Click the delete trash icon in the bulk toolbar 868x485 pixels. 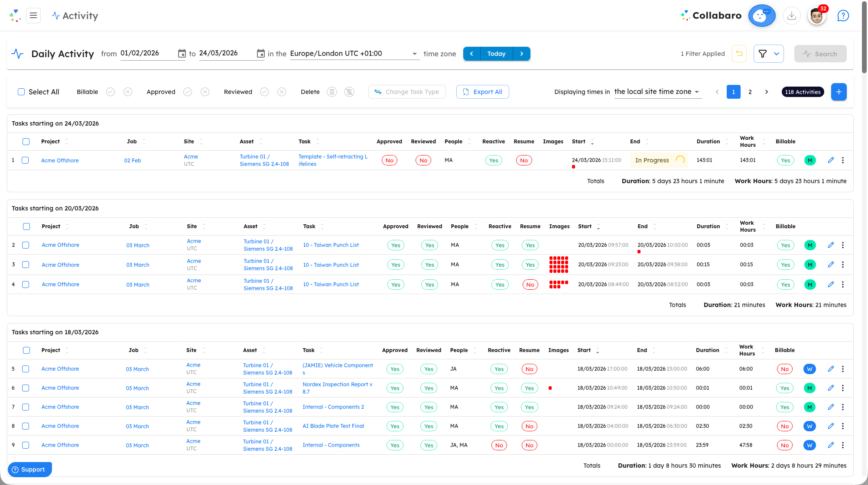click(x=332, y=92)
